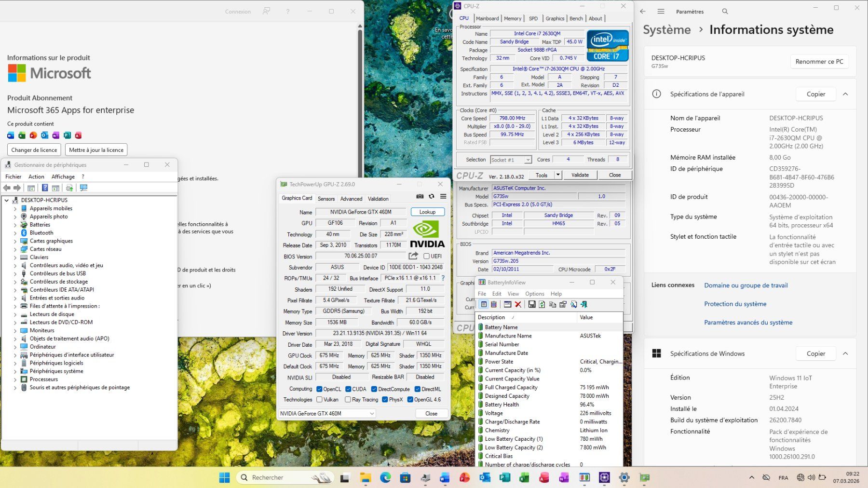Open the Settings navigation hamburger menu
The image size is (868, 488).
pos(661,11)
